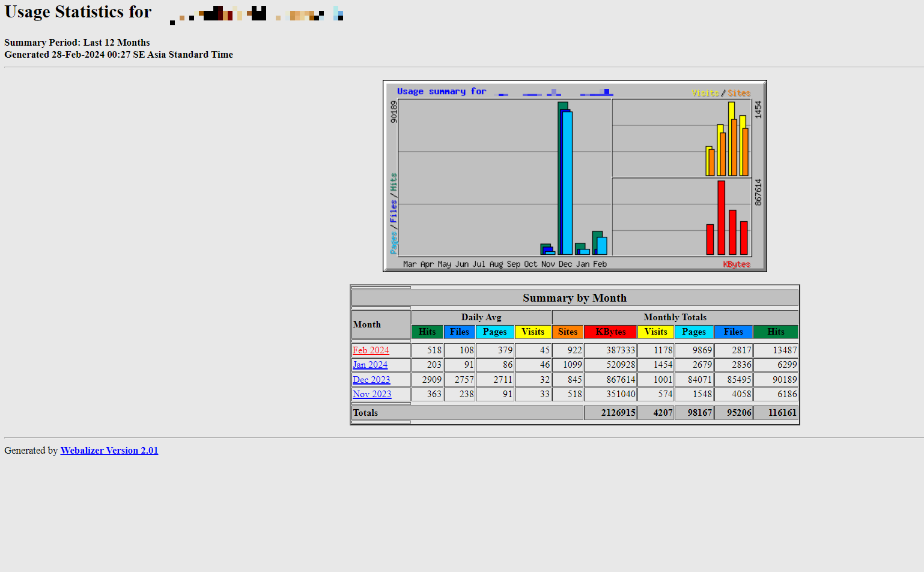Click the red KBytes column header

click(610, 332)
